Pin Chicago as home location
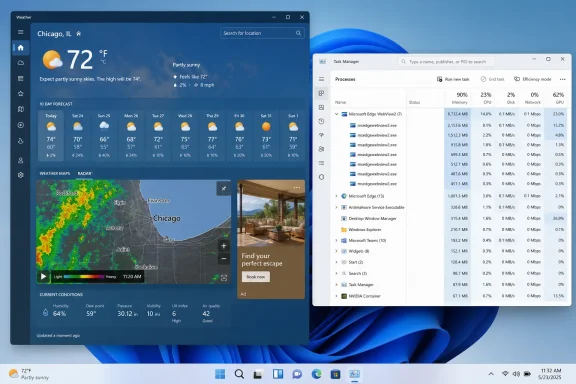The height and width of the screenshot is (384, 576). (x=79, y=34)
